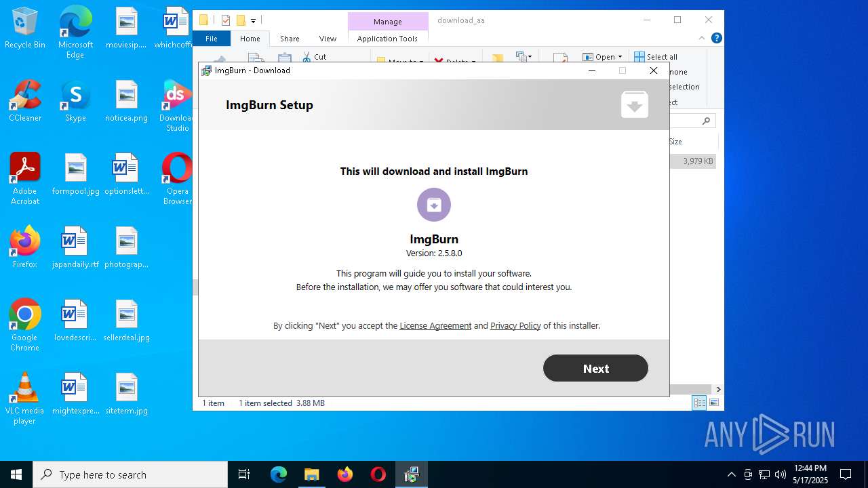Open VLC media player desktop shortcut

coord(25,399)
